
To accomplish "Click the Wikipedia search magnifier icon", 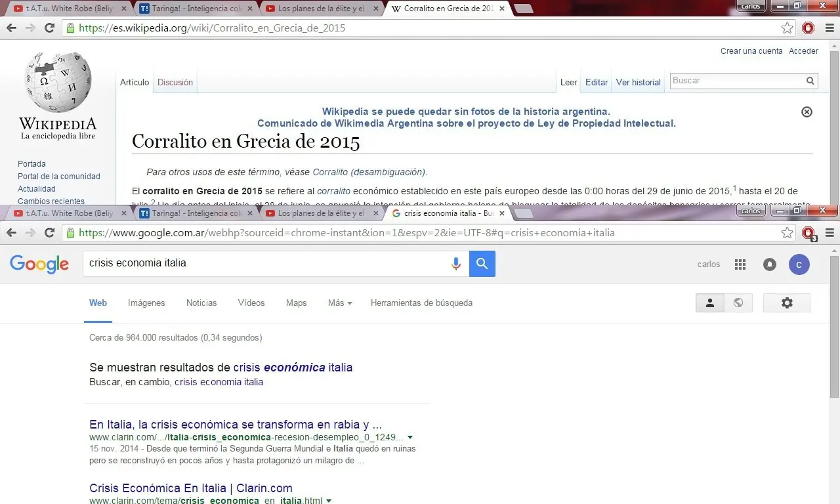I will coord(810,81).
